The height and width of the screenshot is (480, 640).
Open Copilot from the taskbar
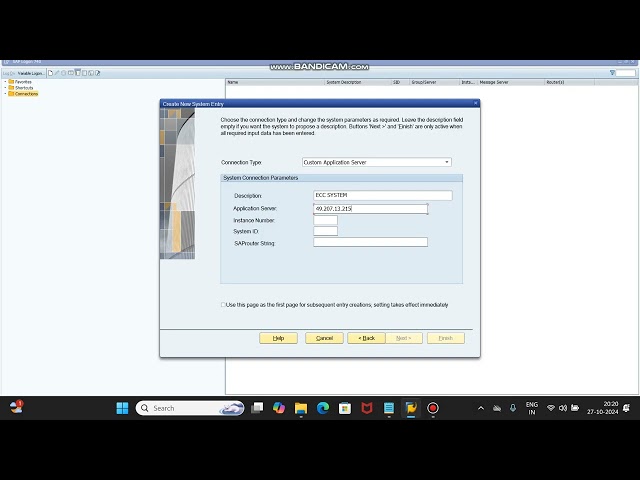point(279,408)
